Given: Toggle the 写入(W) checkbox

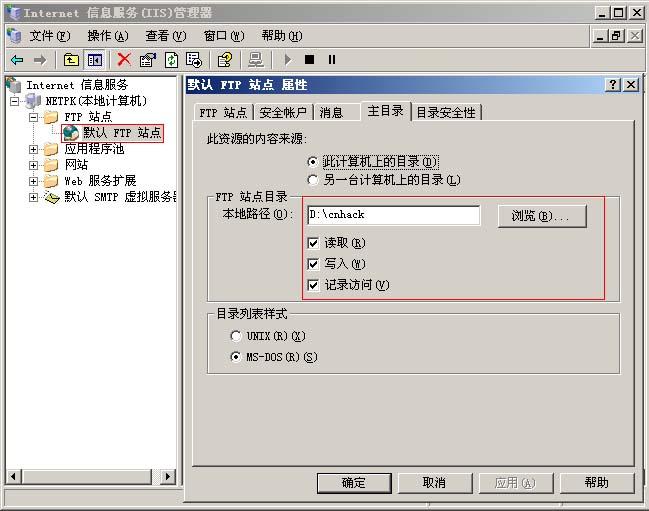Looking at the screenshot, I should tap(313, 264).
